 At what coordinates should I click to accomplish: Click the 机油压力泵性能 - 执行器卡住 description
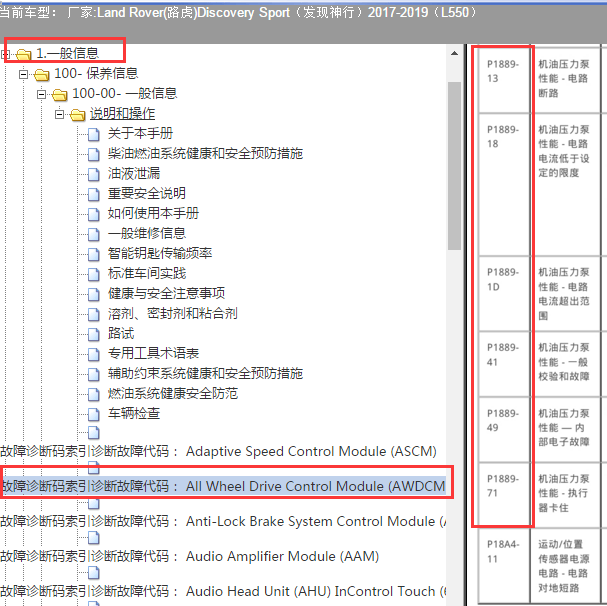click(x=564, y=493)
